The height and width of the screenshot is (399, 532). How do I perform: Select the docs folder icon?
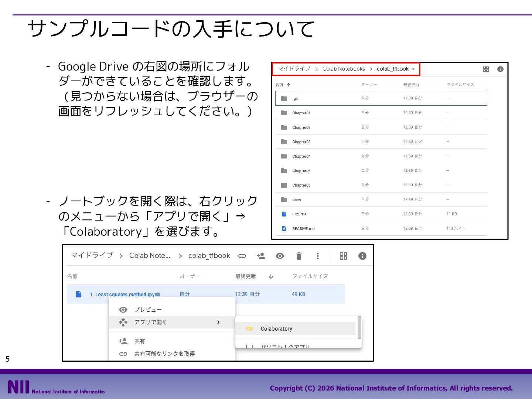(284, 199)
